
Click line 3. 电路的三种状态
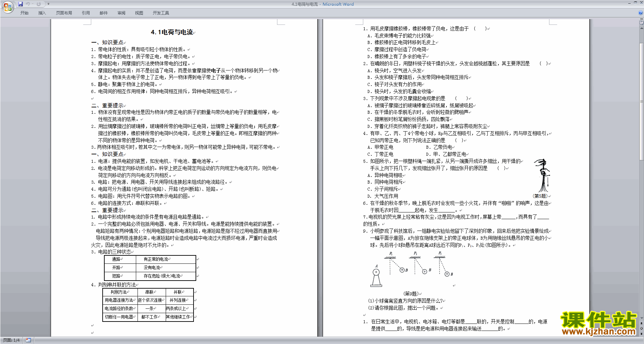(111, 252)
